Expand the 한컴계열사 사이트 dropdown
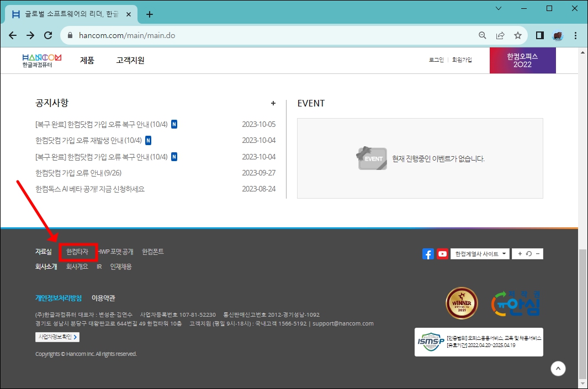This screenshot has height=389, width=588. point(480,254)
